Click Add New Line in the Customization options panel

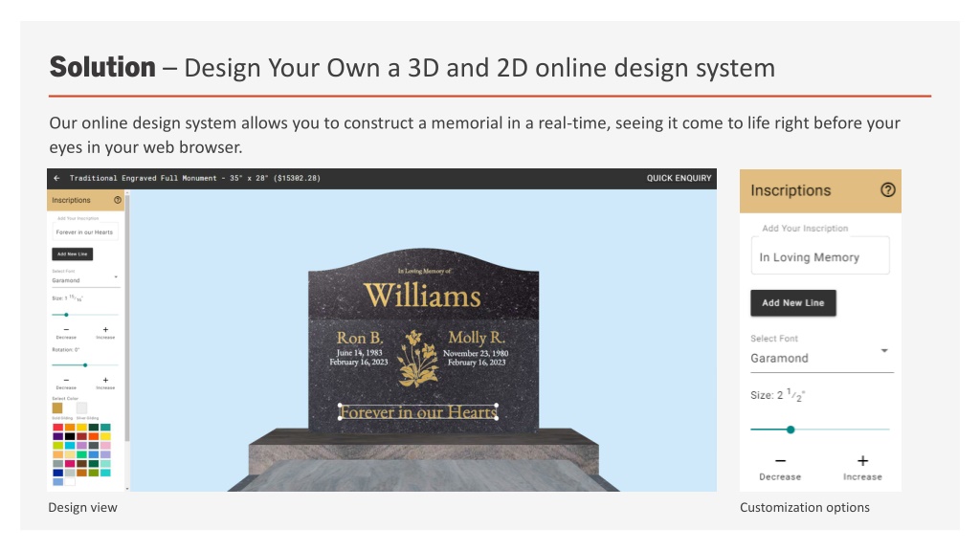click(x=792, y=303)
